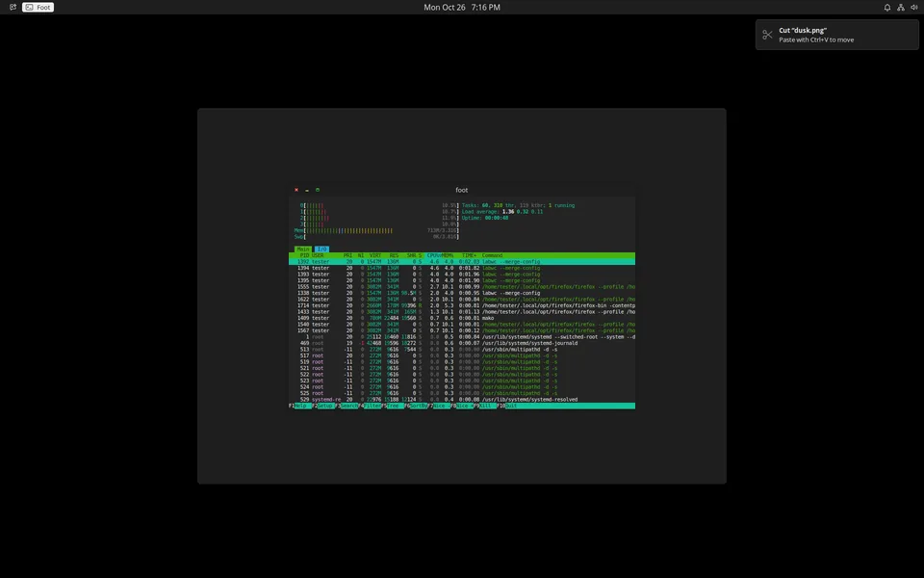924x578 pixels.
Task: Select systemd-resolved row PID 529
Action: [x=462, y=399]
